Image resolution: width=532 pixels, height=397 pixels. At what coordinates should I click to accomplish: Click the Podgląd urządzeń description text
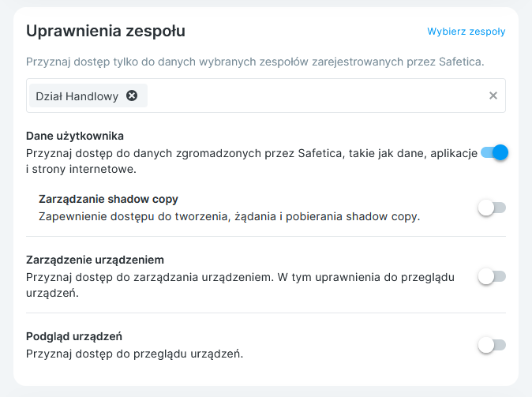134,353
